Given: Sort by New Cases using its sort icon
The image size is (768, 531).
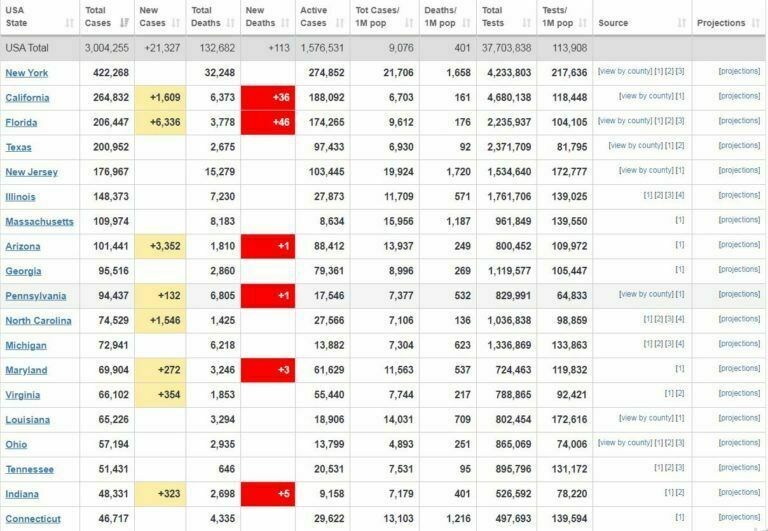Looking at the screenshot, I should point(177,23).
